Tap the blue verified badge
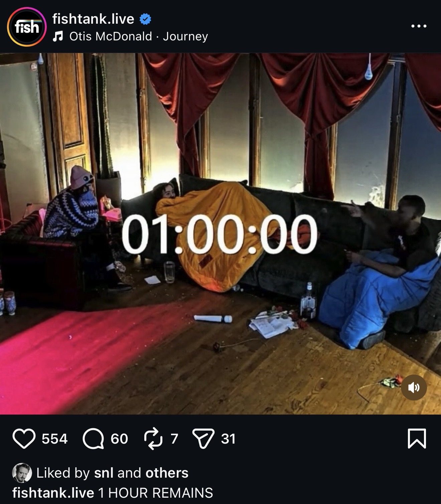Image resolution: width=441 pixels, height=504 pixels. click(145, 19)
